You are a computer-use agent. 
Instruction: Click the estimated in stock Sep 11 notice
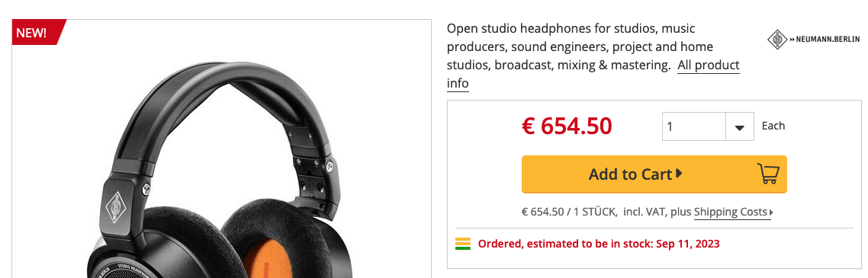[599, 244]
